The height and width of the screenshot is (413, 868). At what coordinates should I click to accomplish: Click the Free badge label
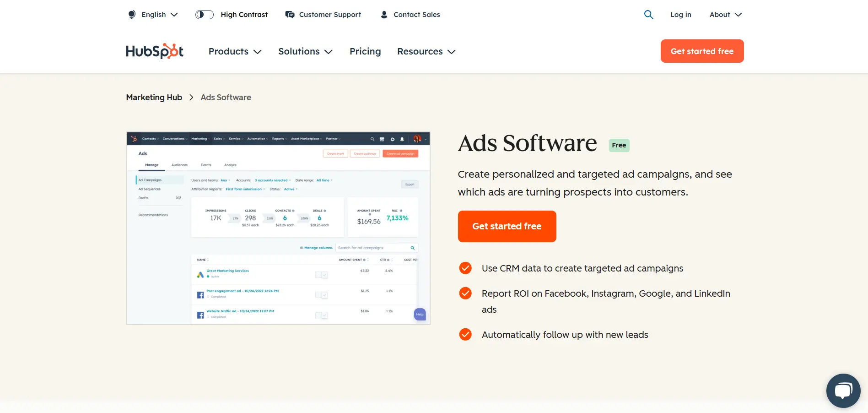coord(619,145)
